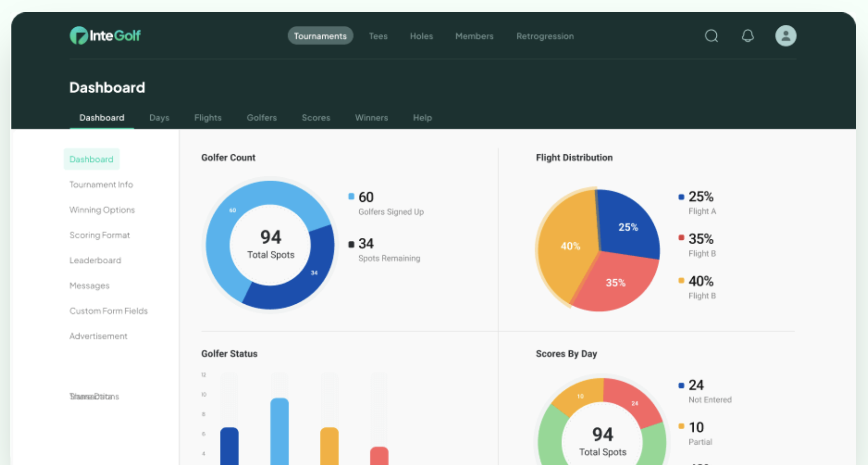The image size is (868, 473).
Task: Switch to the Scores tab
Action: [x=316, y=118]
